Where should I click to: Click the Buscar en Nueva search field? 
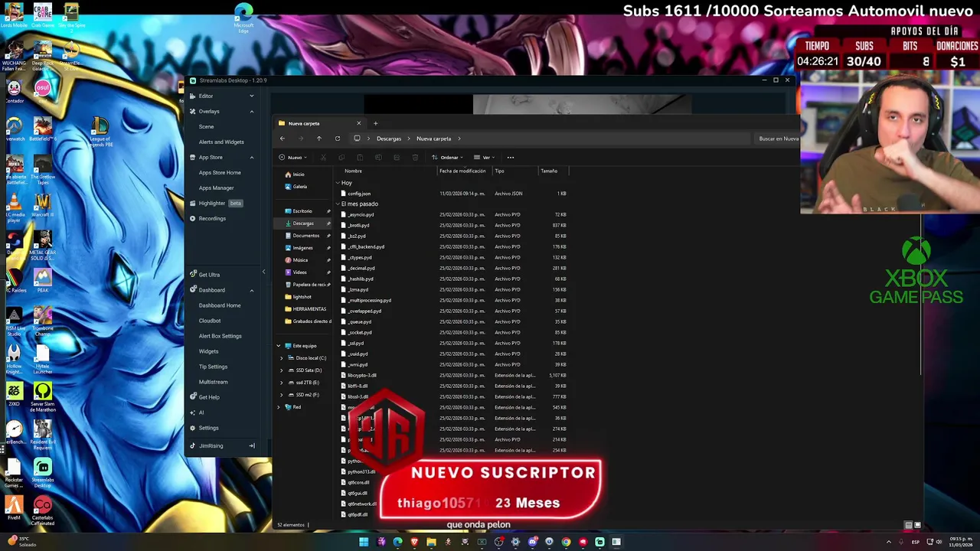[x=776, y=139]
